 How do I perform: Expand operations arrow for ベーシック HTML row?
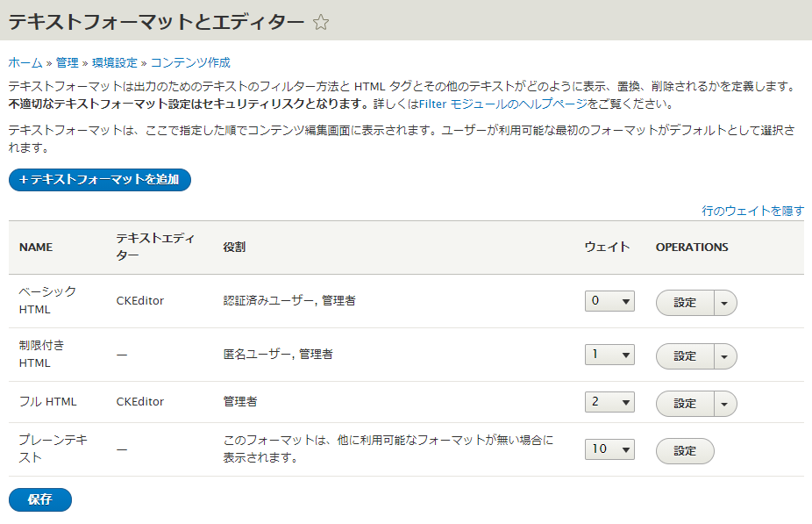point(725,303)
